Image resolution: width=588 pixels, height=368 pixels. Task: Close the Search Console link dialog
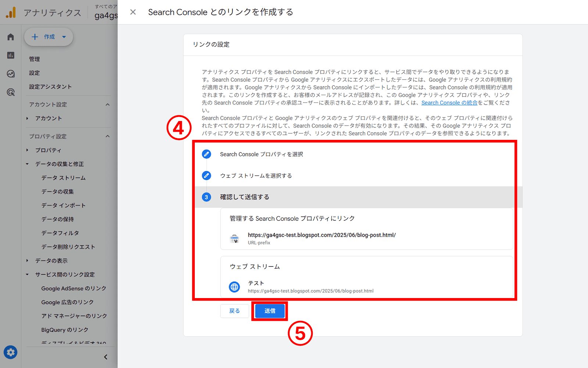coord(133,12)
